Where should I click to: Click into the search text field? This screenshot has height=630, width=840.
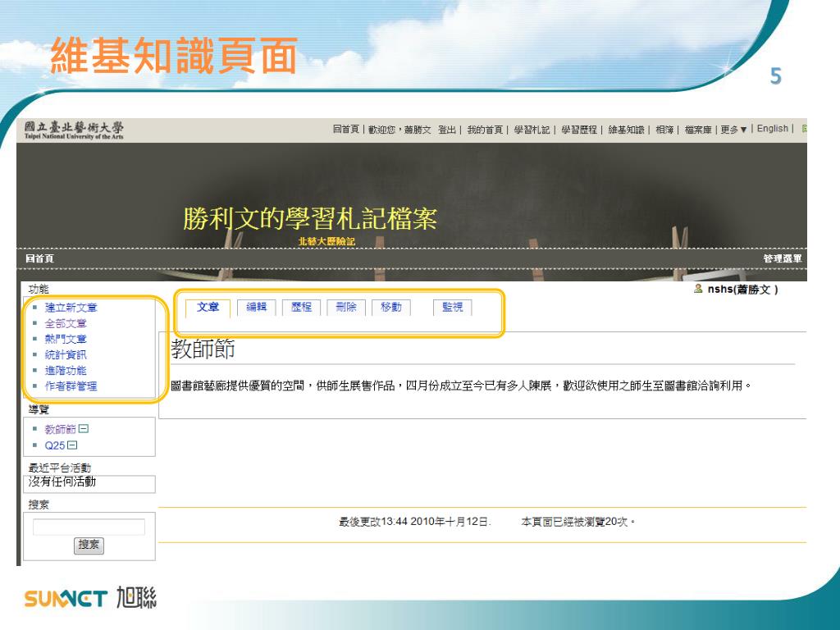pyautogui.click(x=89, y=527)
